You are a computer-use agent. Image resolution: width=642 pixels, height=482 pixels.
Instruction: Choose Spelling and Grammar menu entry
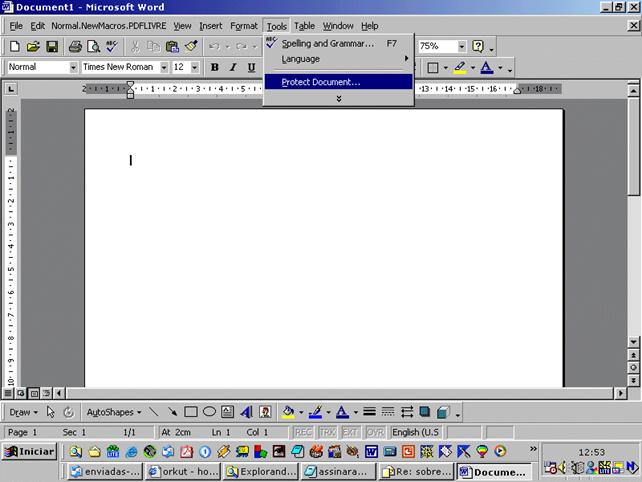click(339, 43)
